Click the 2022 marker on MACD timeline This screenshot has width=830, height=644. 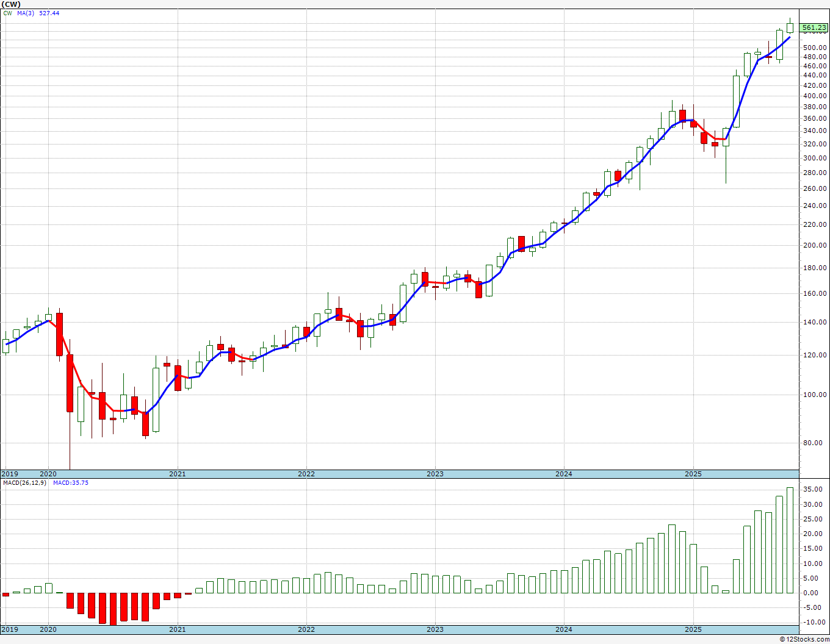[306, 629]
